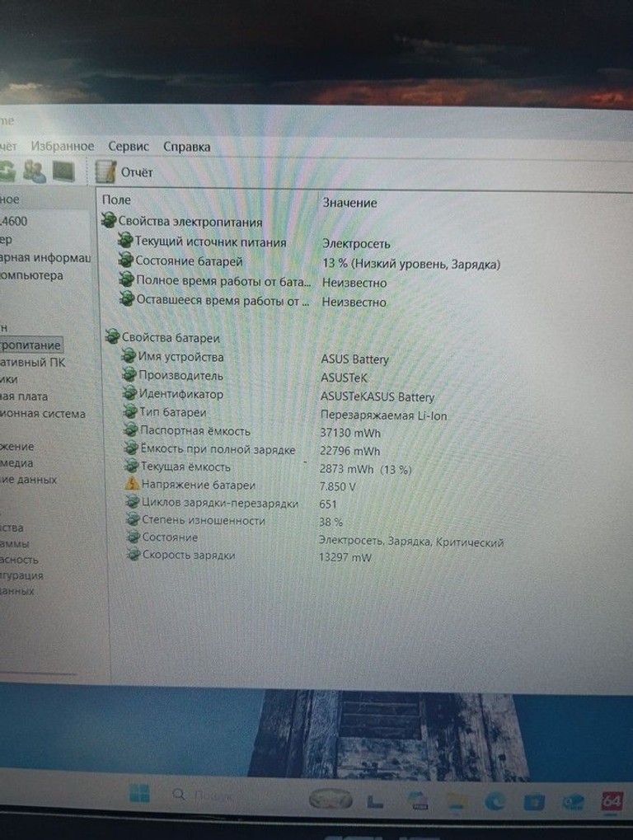The width and height of the screenshot is (633, 840).
Task: Open the Справка menu
Action: [186, 147]
